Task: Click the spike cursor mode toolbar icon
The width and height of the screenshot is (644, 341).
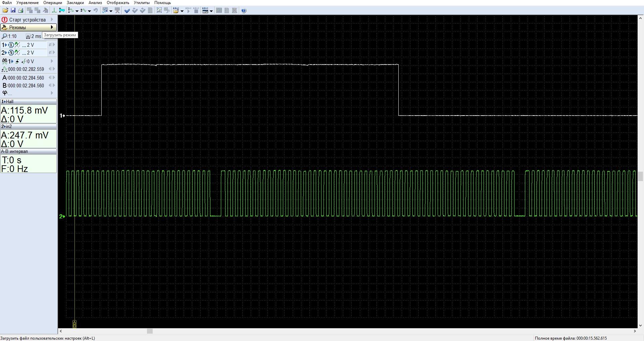Action: point(54,10)
